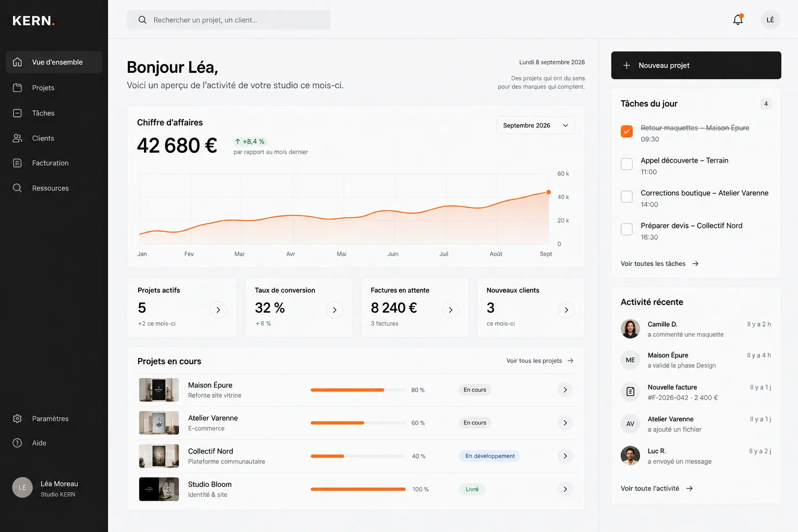Open the Atelier Varenne project thumbnail
798x532 pixels.
click(159, 423)
